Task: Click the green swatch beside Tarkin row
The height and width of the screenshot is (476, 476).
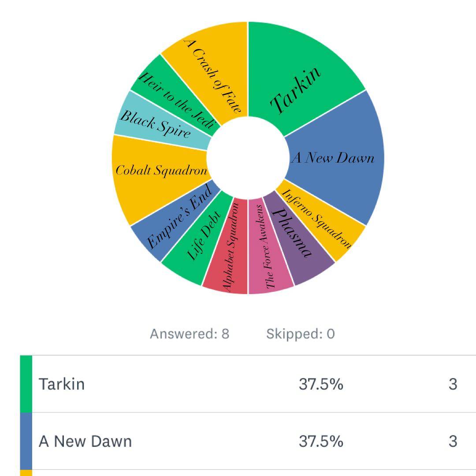Action: 26,384
